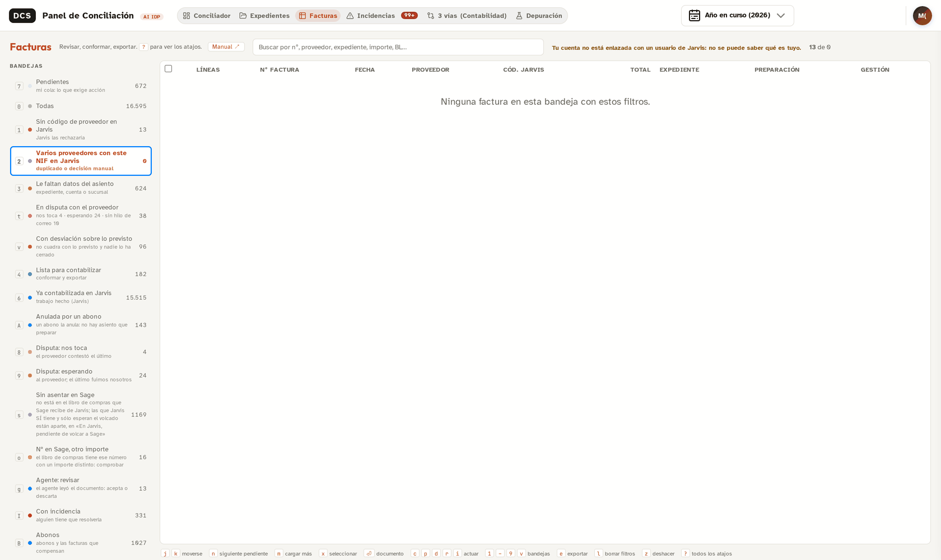Click the GESTIÓN column header
941x560 pixels.
coord(875,70)
